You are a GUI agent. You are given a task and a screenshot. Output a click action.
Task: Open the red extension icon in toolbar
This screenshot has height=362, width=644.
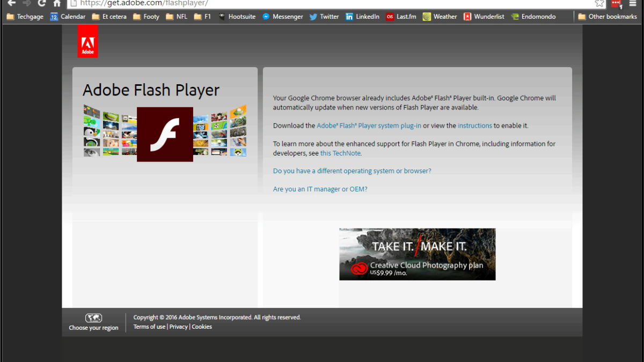coord(617,4)
